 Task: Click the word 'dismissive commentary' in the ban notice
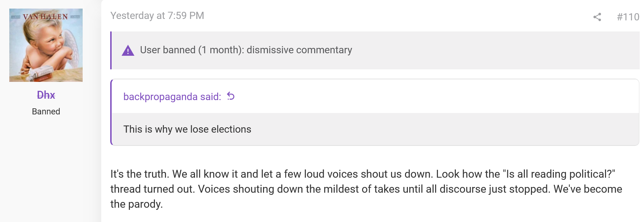[x=299, y=50]
